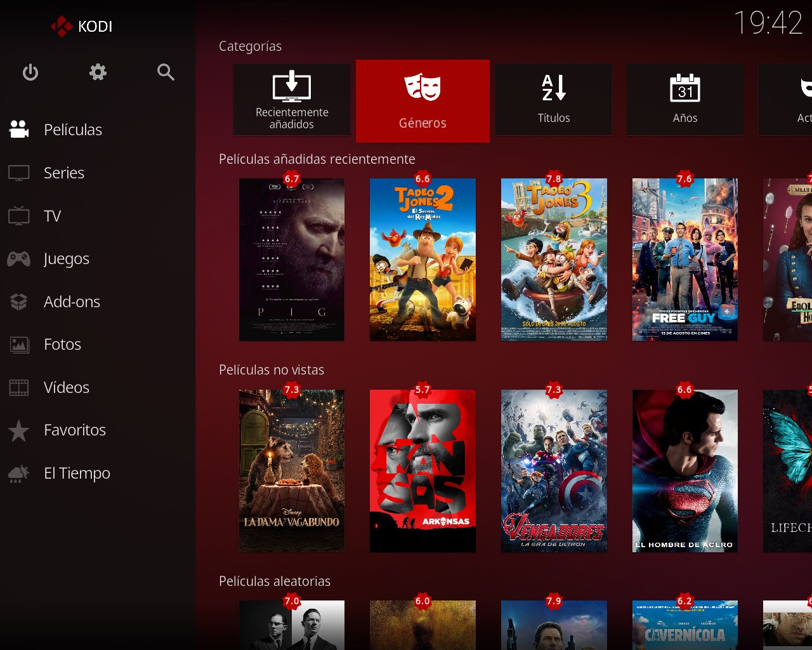Select the Géneros masks category tile
Viewport: 812px width, 650px height.
(x=422, y=101)
